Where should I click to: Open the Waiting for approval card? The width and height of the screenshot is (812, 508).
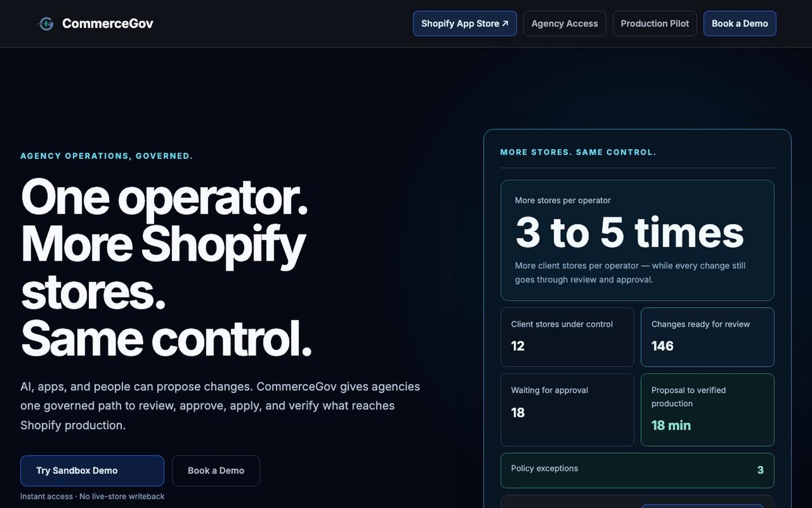567,410
